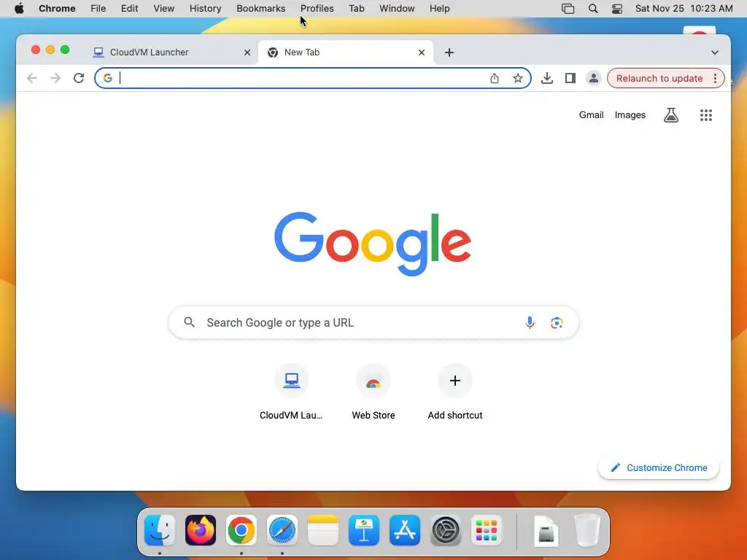The height and width of the screenshot is (560, 747).
Task: Click the share icon in address bar
Action: [495, 78]
